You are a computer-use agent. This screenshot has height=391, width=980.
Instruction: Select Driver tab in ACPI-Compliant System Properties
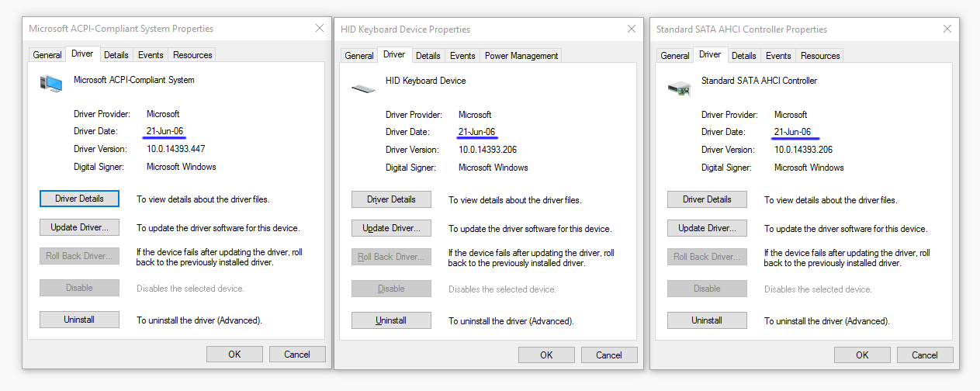pos(82,54)
